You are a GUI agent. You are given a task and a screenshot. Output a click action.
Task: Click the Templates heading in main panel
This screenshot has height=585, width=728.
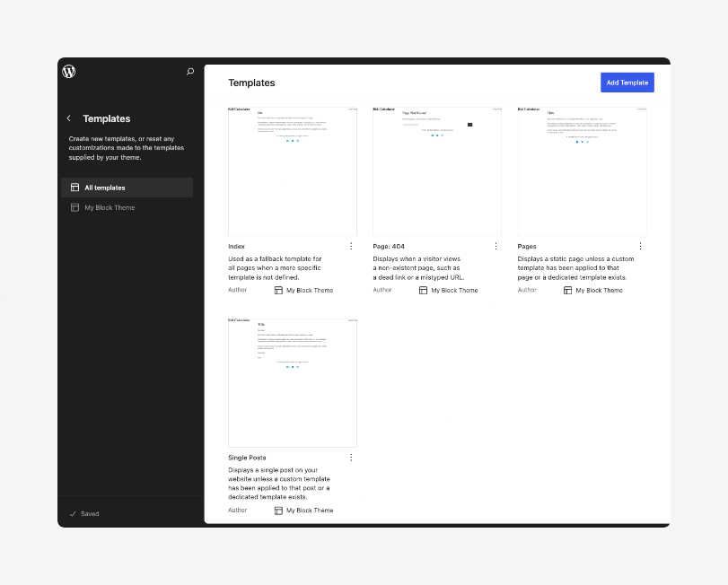[x=251, y=83]
